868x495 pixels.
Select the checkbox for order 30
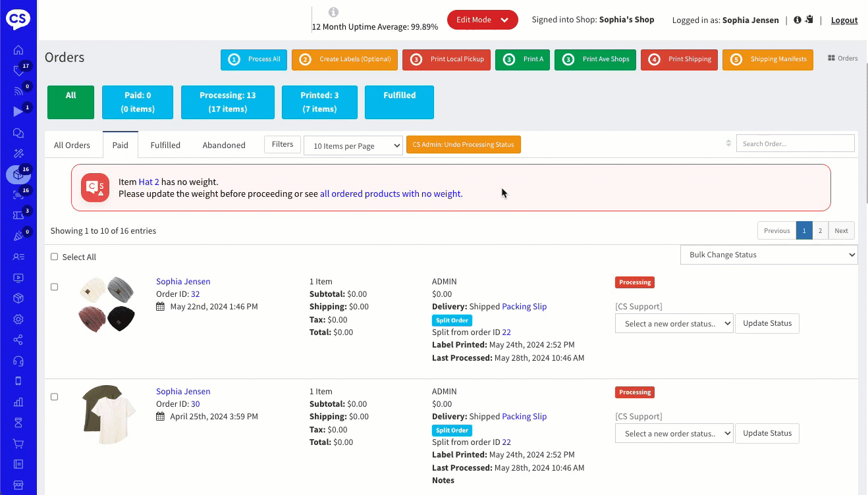click(x=55, y=397)
